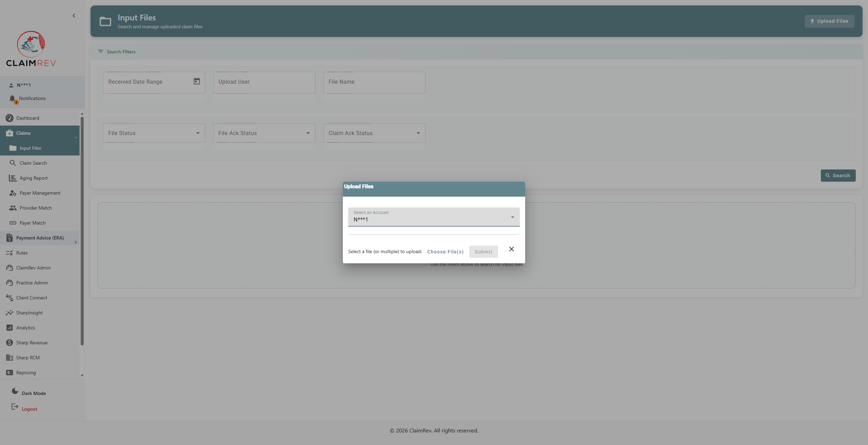The height and width of the screenshot is (445, 868).
Task: Click Choose File(s) in upload dialog
Action: coord(445,252)
